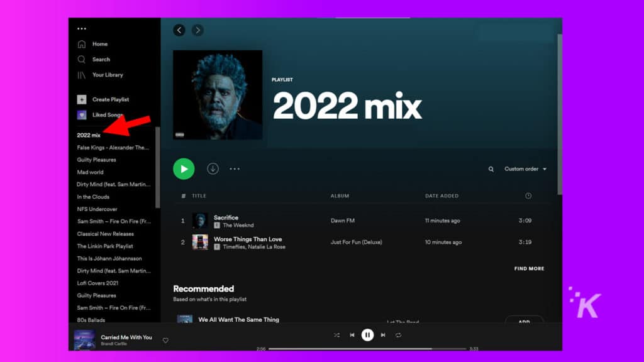Open the Custom order sort dropdown
Screen dimensions: 644x362
click(x=525, y=169)
